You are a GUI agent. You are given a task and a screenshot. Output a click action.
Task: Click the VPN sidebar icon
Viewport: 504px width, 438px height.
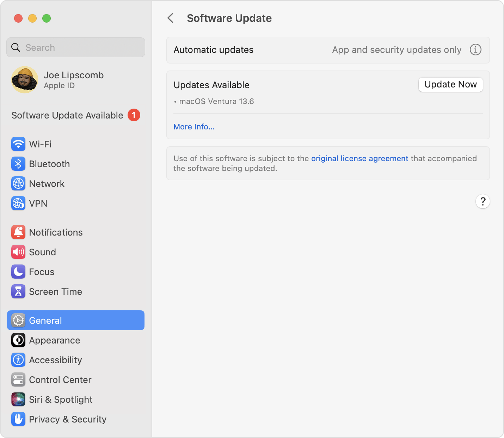click(x=18, y=203)
